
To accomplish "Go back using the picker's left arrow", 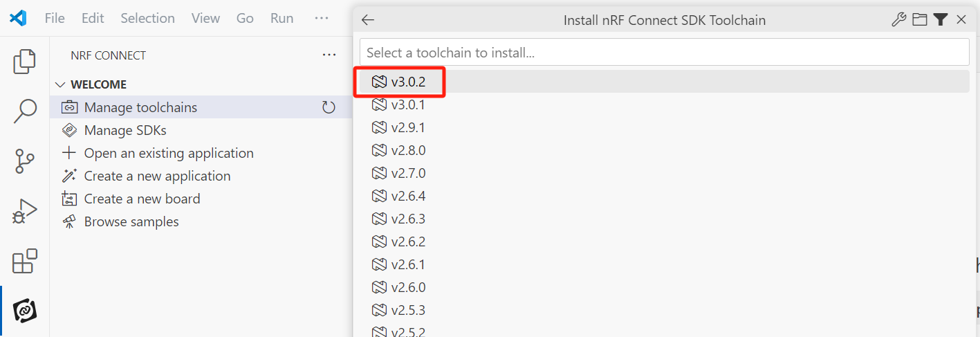I will (x=368, y=20).
